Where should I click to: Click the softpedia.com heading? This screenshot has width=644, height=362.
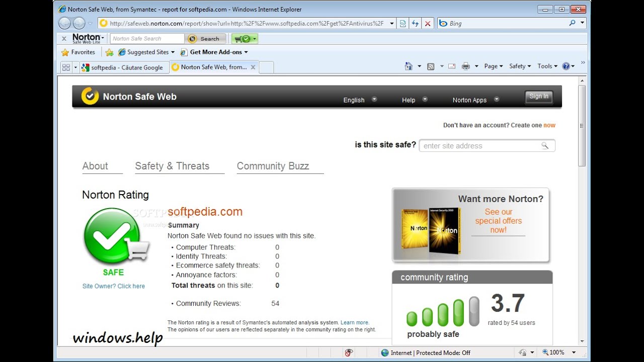click(205, 212)
